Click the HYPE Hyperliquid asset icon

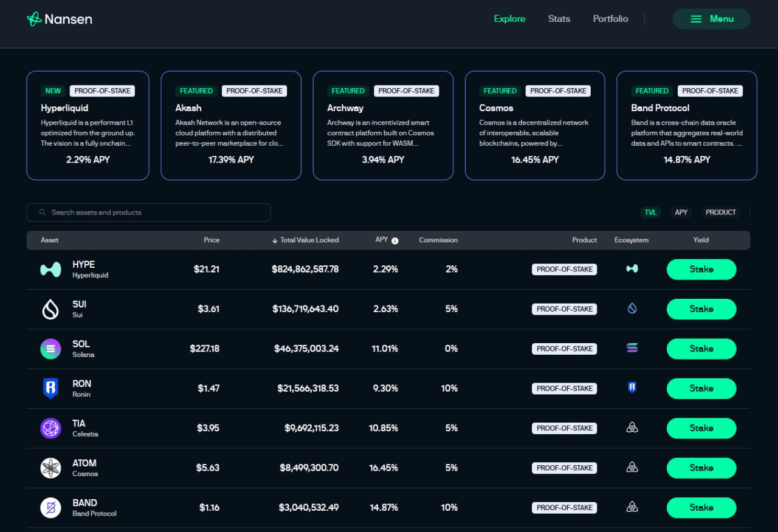(50, 270)
